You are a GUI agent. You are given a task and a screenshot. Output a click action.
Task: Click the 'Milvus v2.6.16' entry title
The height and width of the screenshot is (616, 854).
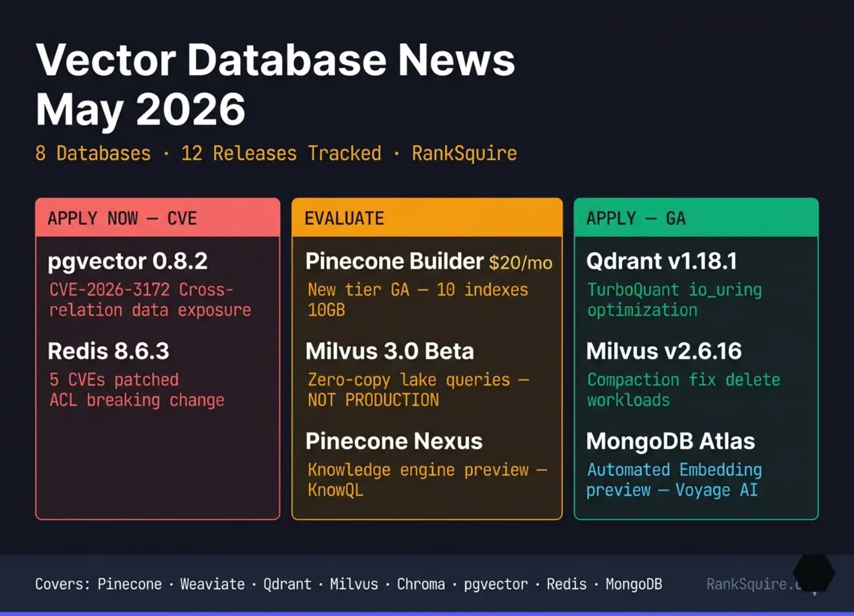[664, 351]
